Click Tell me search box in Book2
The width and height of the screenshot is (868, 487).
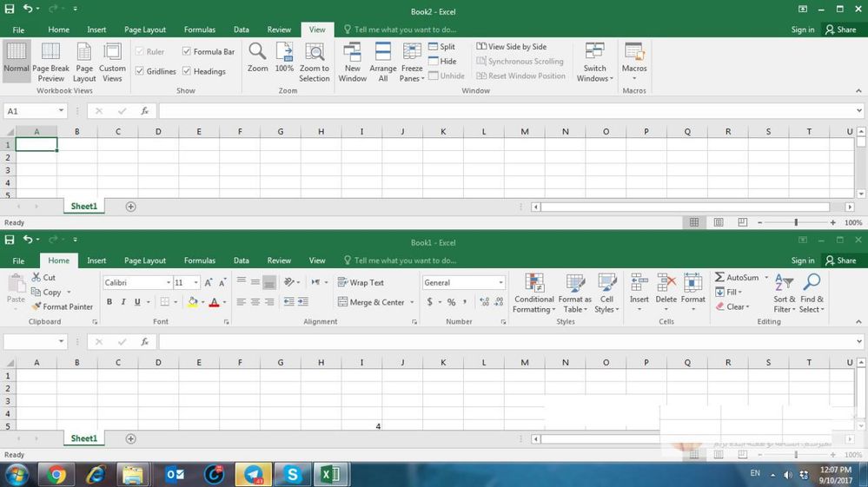coord(400,30)
